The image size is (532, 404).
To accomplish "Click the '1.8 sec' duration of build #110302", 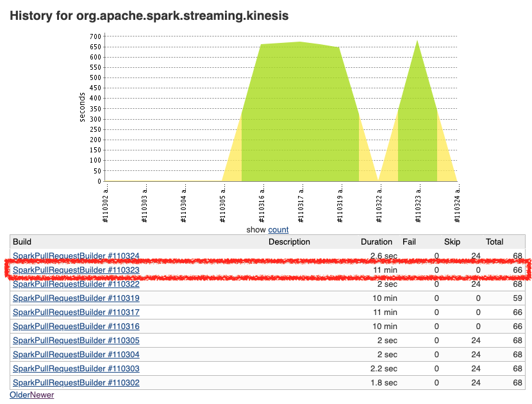I will [384, 383].
